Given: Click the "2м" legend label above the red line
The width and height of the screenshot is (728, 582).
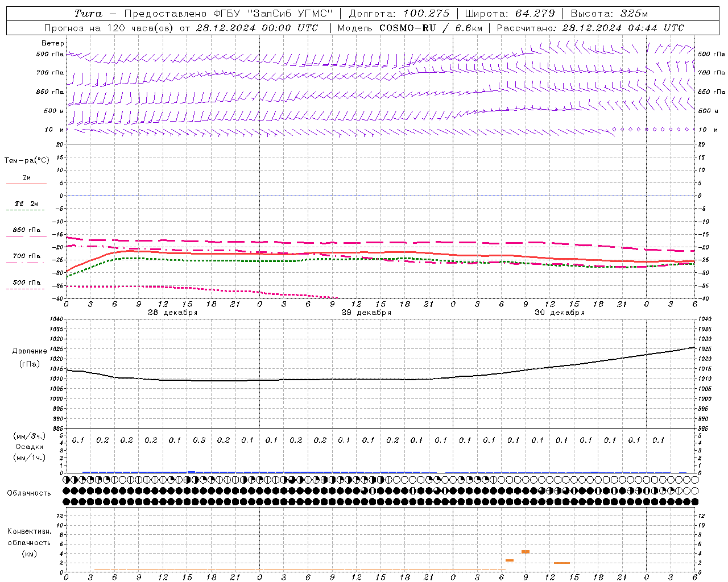Looking at the screenshot, I should [x=27, y=177].
